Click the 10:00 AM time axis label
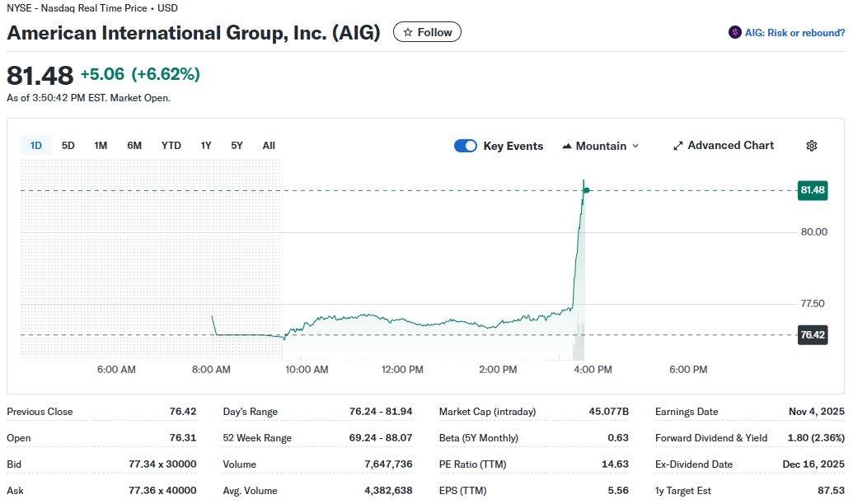Viewport: 853px width, 504px height. [x=307, y=370]
